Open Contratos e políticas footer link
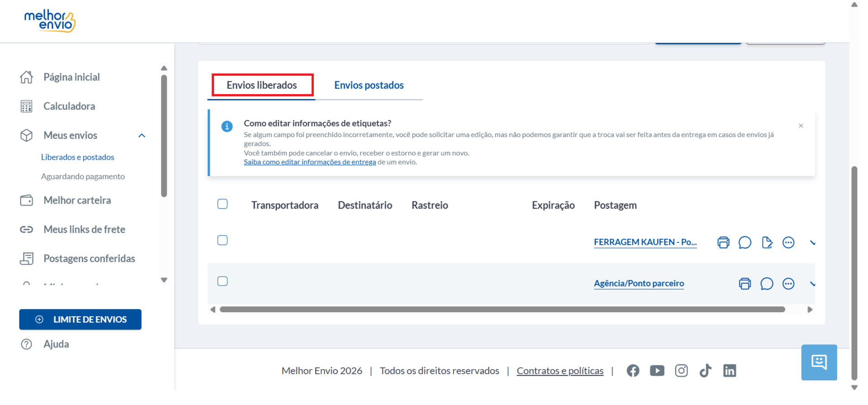868x405 pixels. click(560, 371)
